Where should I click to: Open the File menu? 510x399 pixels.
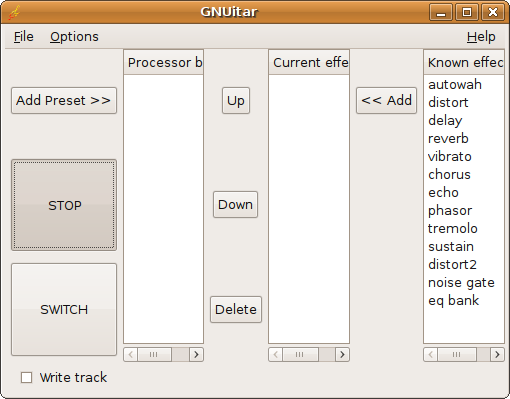pos(24,37)
